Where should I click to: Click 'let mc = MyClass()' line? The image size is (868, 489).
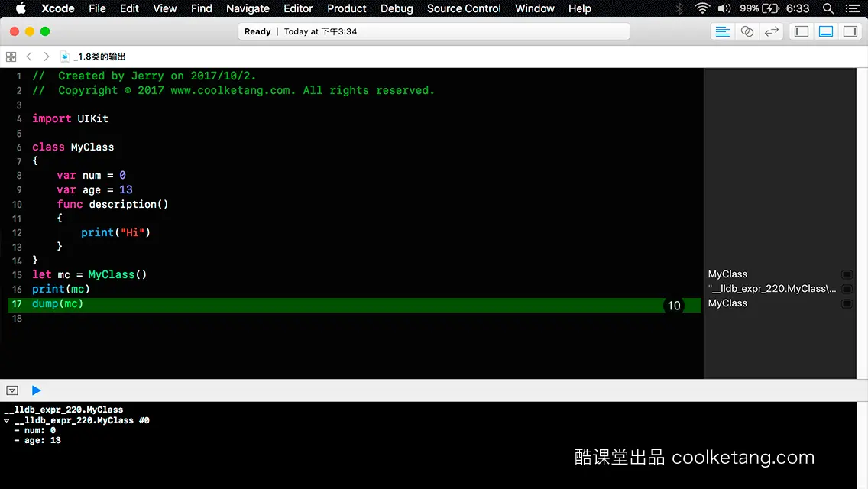89,275
